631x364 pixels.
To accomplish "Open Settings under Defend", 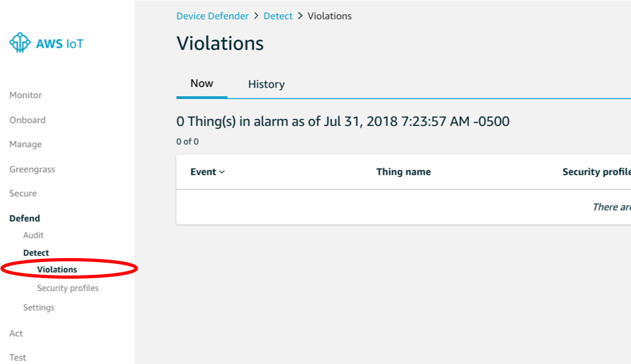I will [39, 308].
